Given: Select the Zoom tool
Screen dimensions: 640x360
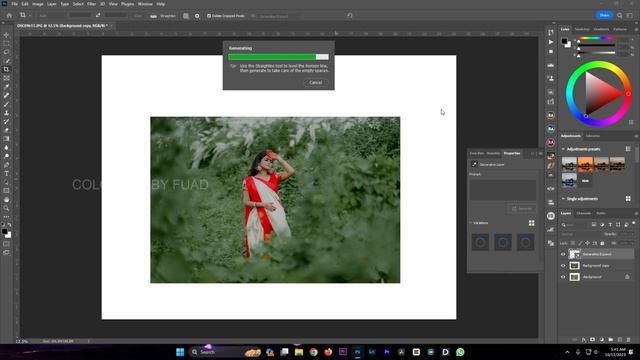Looking at the screenshot, I should tap(6, 208).
